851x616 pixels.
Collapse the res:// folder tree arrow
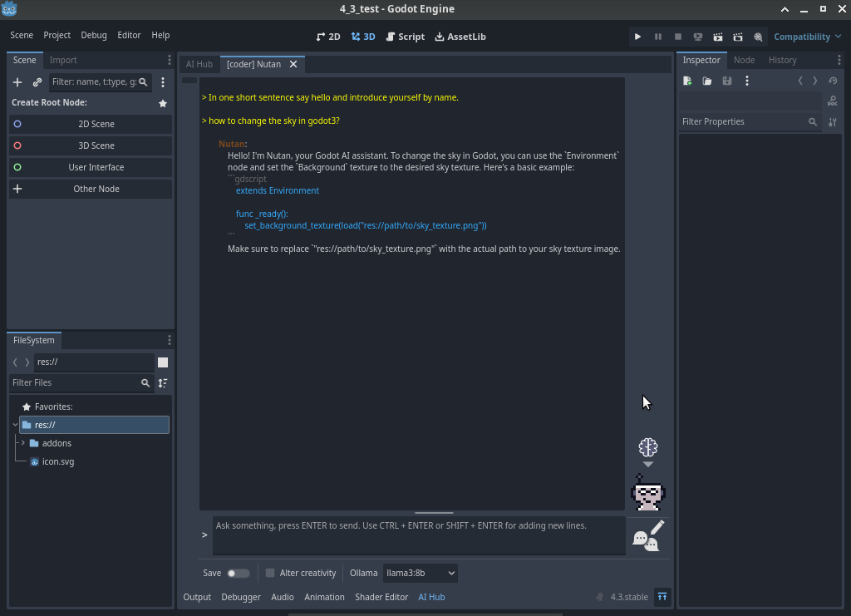[15, 425]
